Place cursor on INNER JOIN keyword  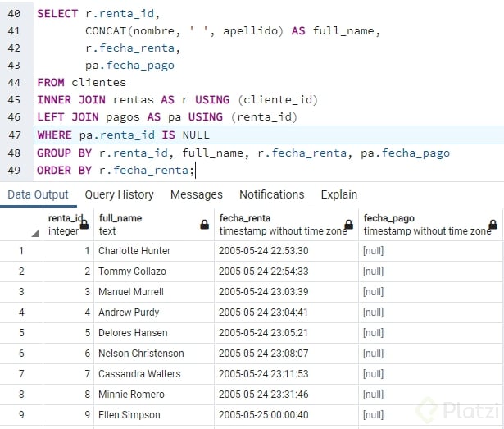[71, 100]
